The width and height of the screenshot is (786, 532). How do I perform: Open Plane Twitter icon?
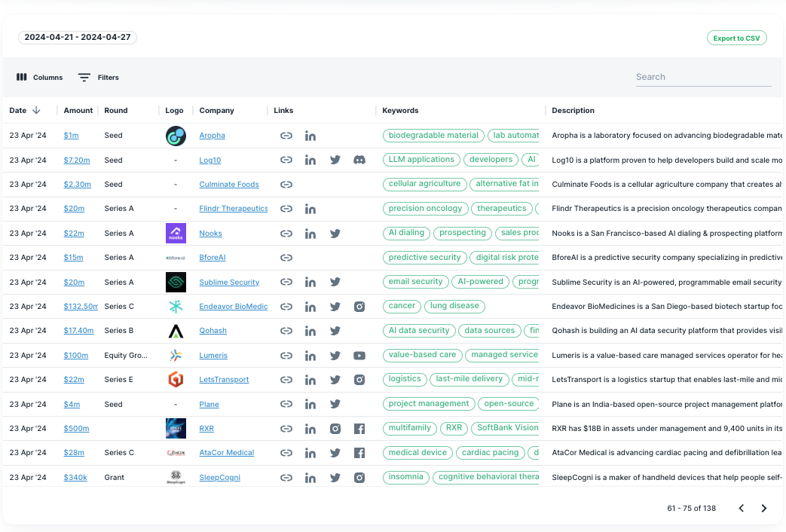coord(335,404)
